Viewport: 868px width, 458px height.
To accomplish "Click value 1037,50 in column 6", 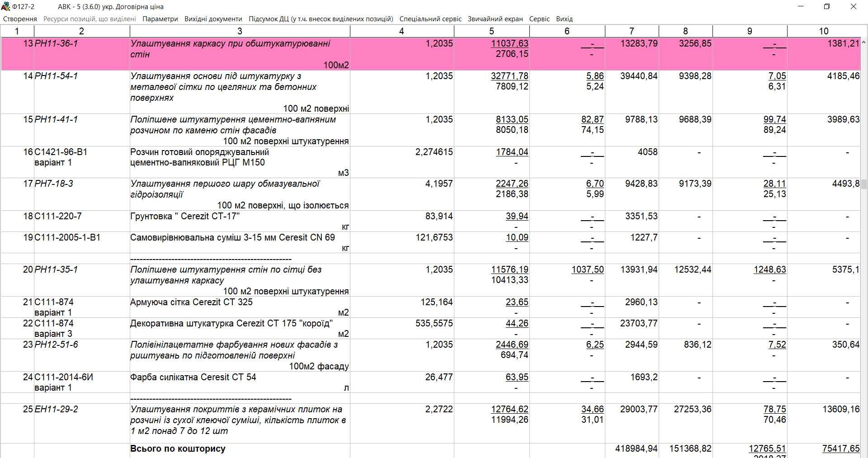I will [x=588, y=269].
